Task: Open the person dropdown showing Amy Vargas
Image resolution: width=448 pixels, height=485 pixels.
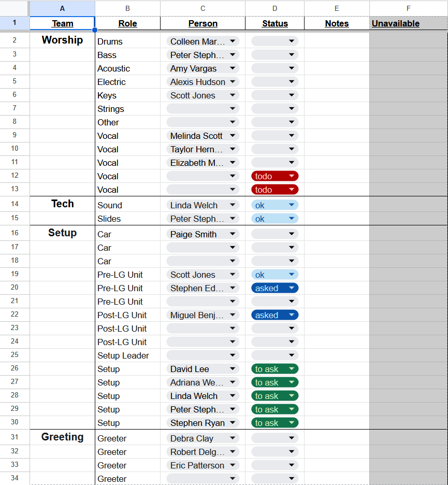Action: point(203,68)
